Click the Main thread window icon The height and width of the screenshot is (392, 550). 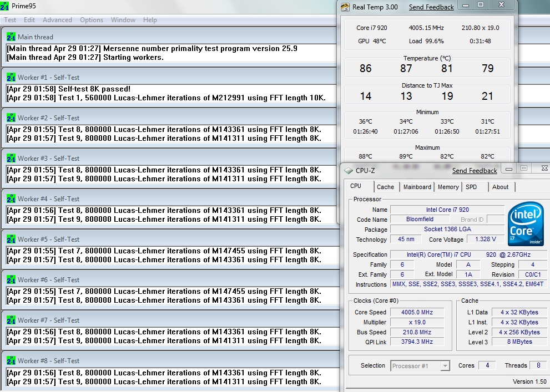(11, 37)
